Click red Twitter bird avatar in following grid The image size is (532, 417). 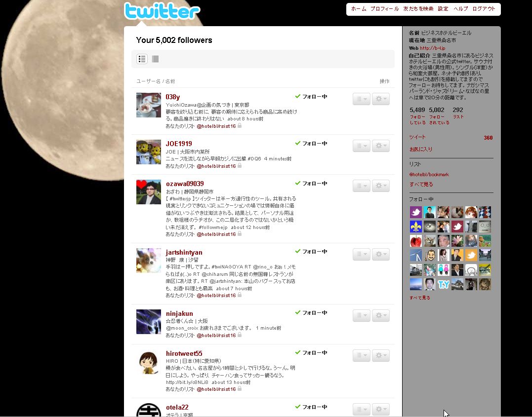click(x=457, y=227)
